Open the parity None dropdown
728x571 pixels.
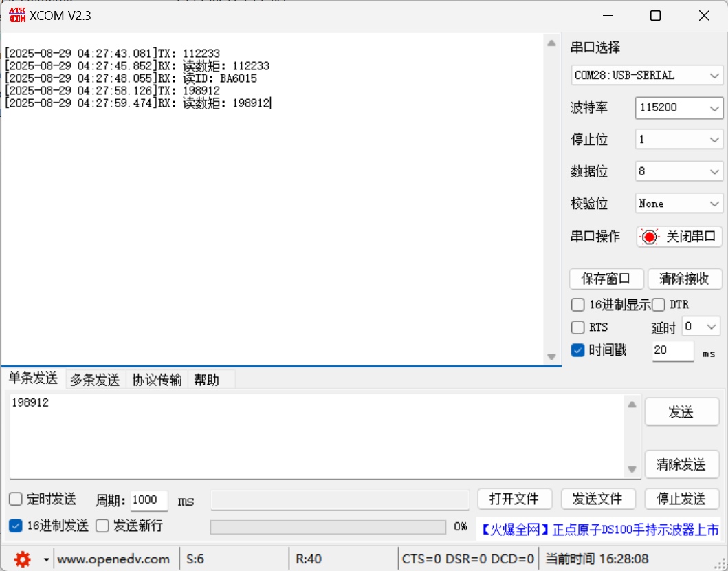679,204
